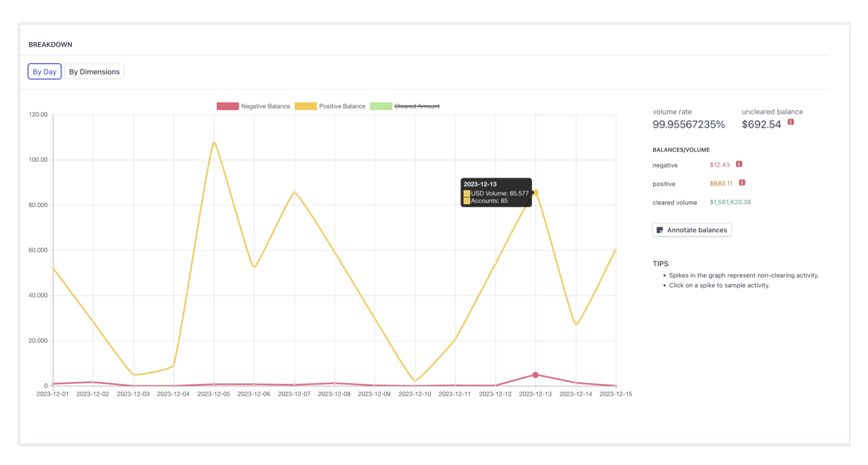
Task: Switch to the By Dimensions tab
Action: click(x=94, y=71)
